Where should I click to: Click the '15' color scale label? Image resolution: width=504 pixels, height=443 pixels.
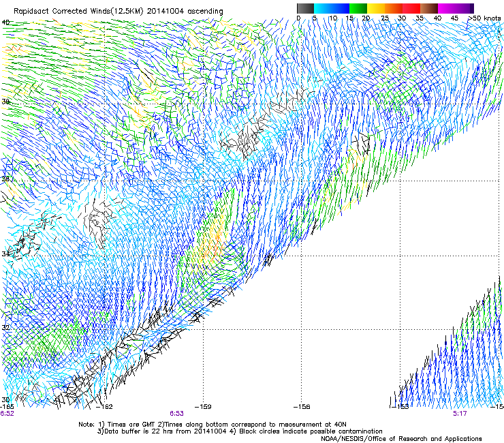coord(349,18)
